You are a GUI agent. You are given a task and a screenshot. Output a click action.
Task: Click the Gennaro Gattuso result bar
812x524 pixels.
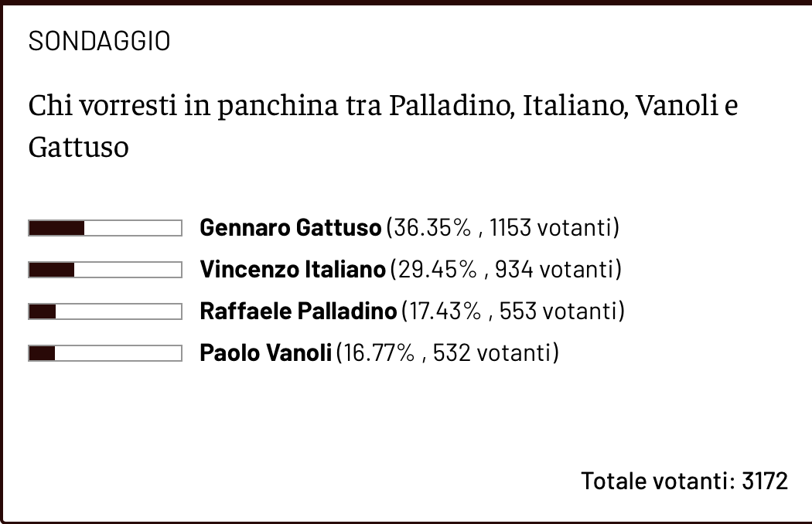pos(105,228)
